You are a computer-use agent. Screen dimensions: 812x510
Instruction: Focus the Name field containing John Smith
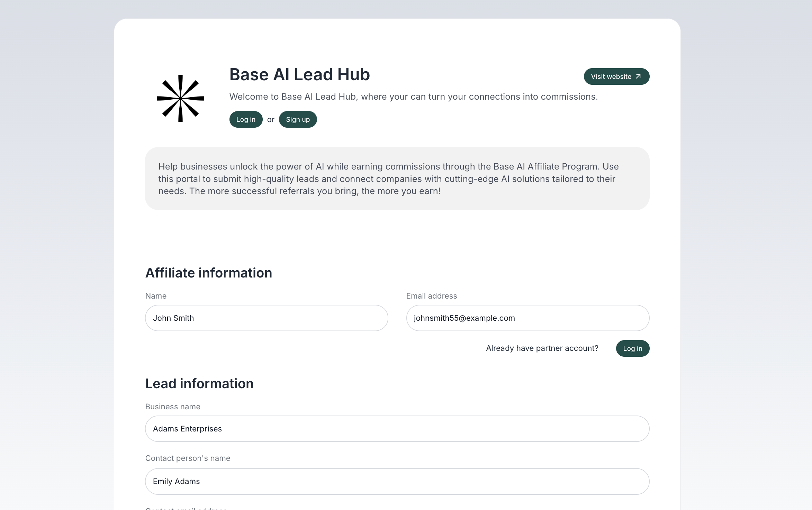coord(266,318)
